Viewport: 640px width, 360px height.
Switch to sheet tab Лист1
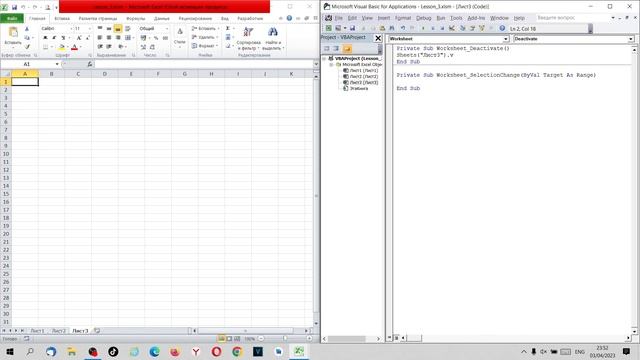pos(37,331)
